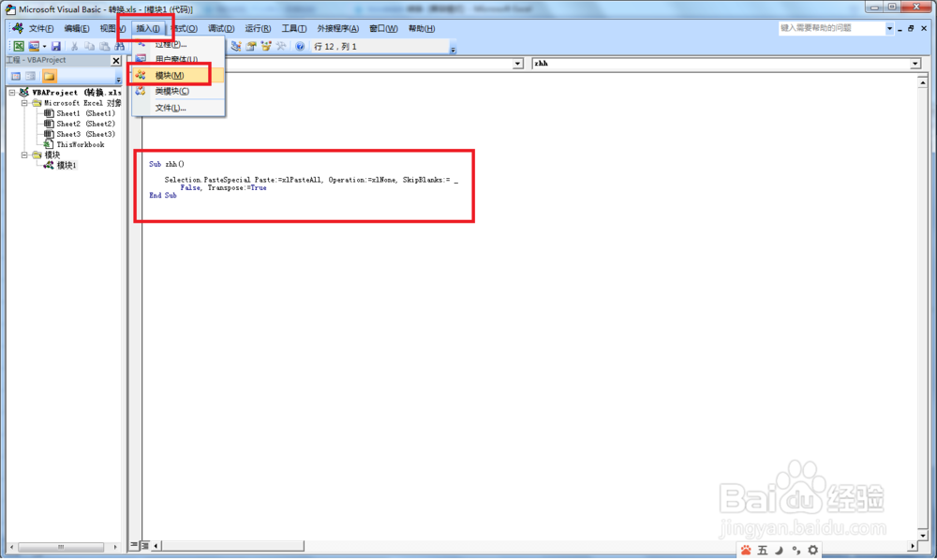The height and width of the screenshot is (560, 937).
Task: Open standard toolbar options arrow
Action: (453, 50)
